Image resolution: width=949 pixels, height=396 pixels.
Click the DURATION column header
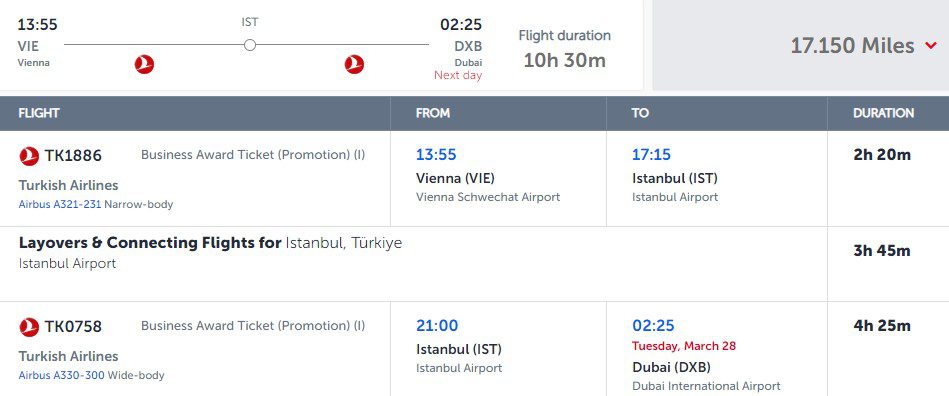click(884, 113)
